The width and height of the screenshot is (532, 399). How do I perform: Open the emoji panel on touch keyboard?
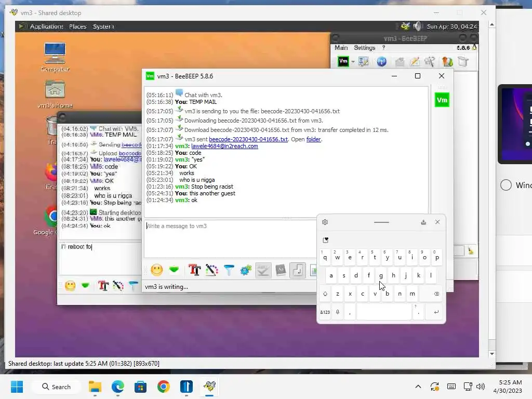(x=325, y=240)
